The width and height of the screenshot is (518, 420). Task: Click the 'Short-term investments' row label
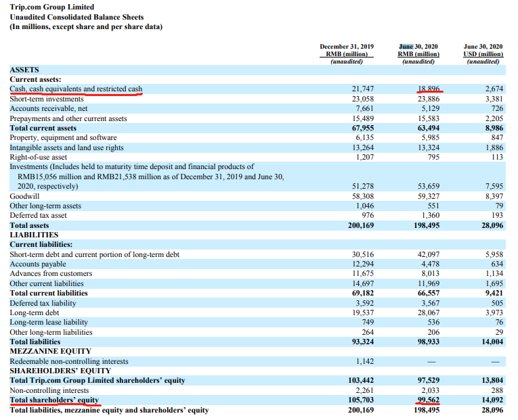coord(47,99)
